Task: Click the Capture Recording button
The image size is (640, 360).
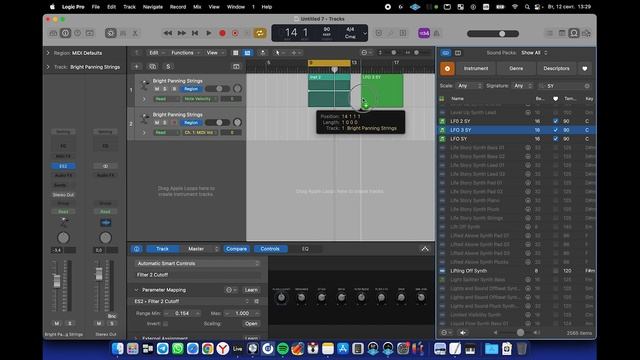Action: pyautogui.click(x=235, y=33)
